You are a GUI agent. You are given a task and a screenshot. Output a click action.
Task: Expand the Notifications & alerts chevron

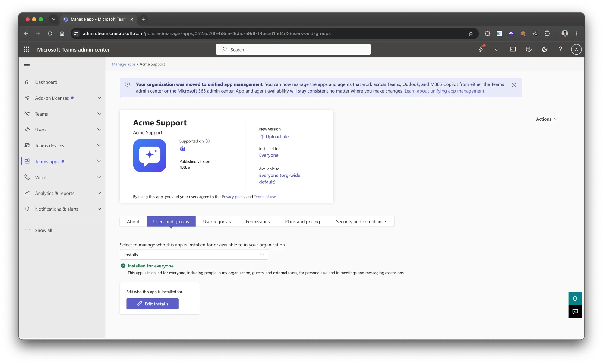tap(99, 209)
